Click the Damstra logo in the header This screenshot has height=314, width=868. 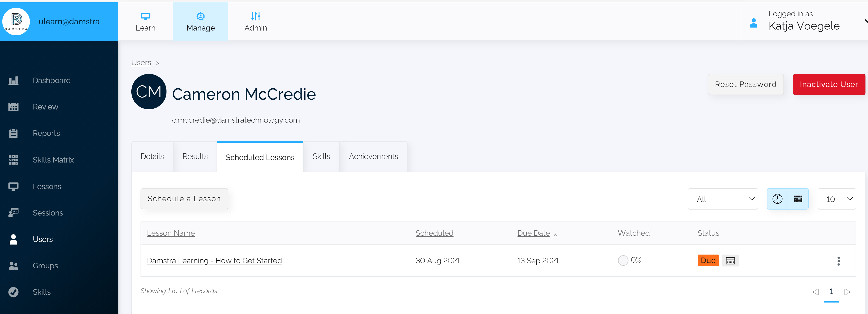pos(16,21)
